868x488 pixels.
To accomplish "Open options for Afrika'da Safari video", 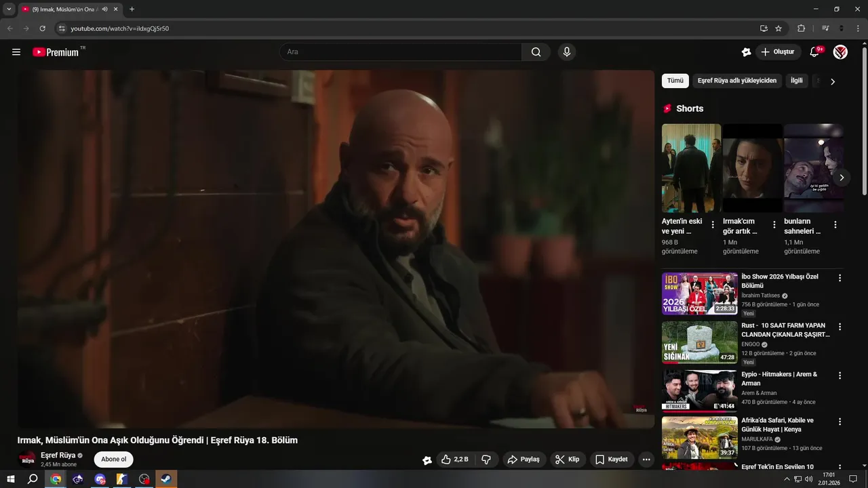I will pos(840,422).
